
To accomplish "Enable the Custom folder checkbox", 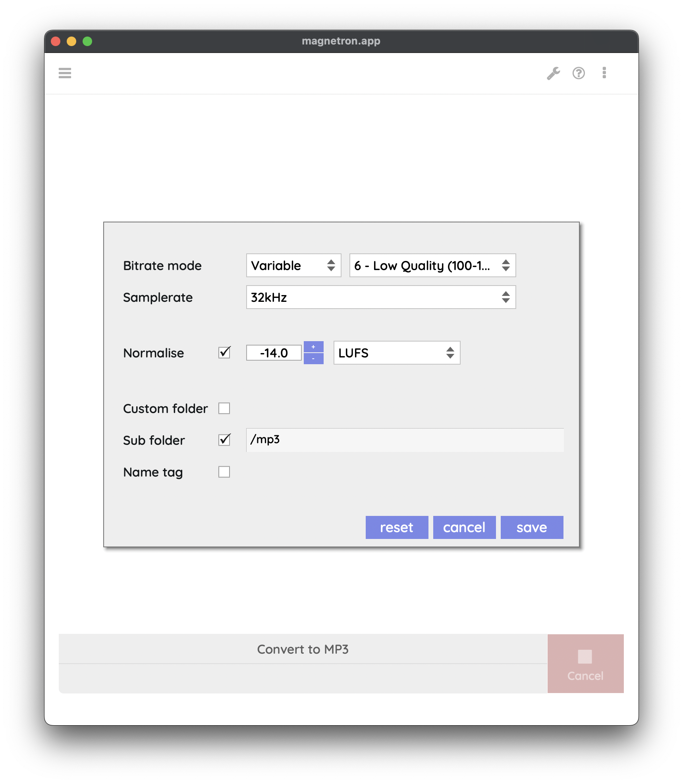I will tap(224, 408).
